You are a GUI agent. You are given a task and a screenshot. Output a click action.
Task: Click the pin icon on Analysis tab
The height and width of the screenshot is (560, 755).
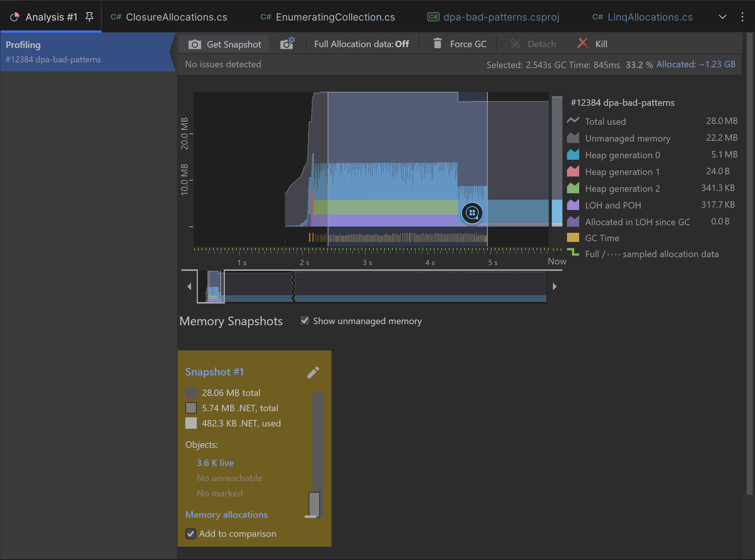(x=89, y=17)
